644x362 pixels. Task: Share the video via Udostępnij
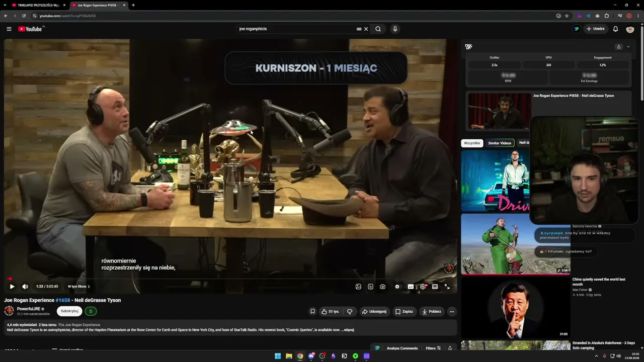pos(374,311)
